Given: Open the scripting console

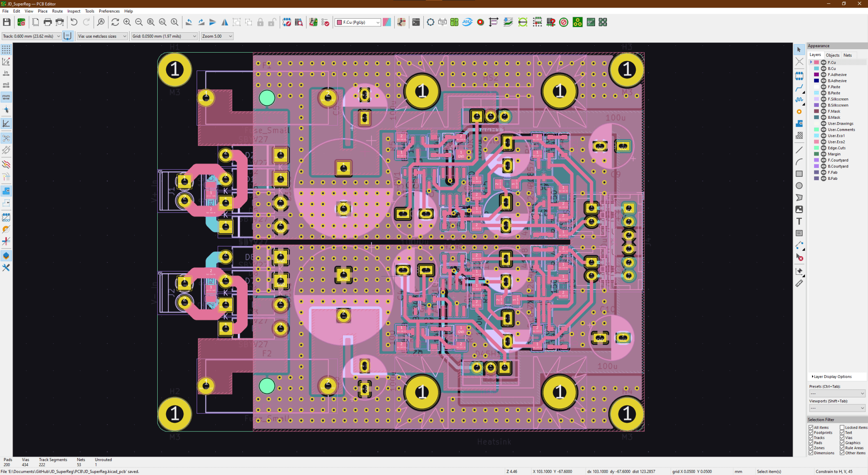Looking at the screenshot, I should [x=416, y=22].
